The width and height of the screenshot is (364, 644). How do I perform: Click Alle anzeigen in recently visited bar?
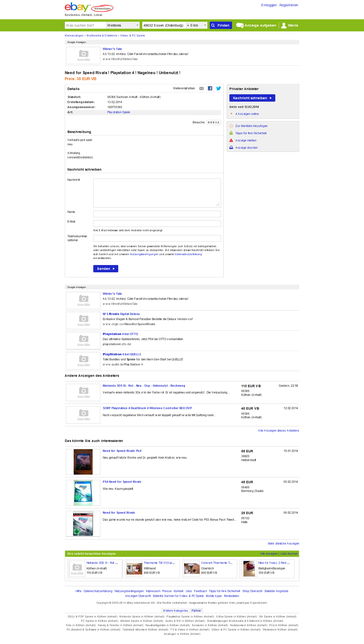click(x=269, y=554)
